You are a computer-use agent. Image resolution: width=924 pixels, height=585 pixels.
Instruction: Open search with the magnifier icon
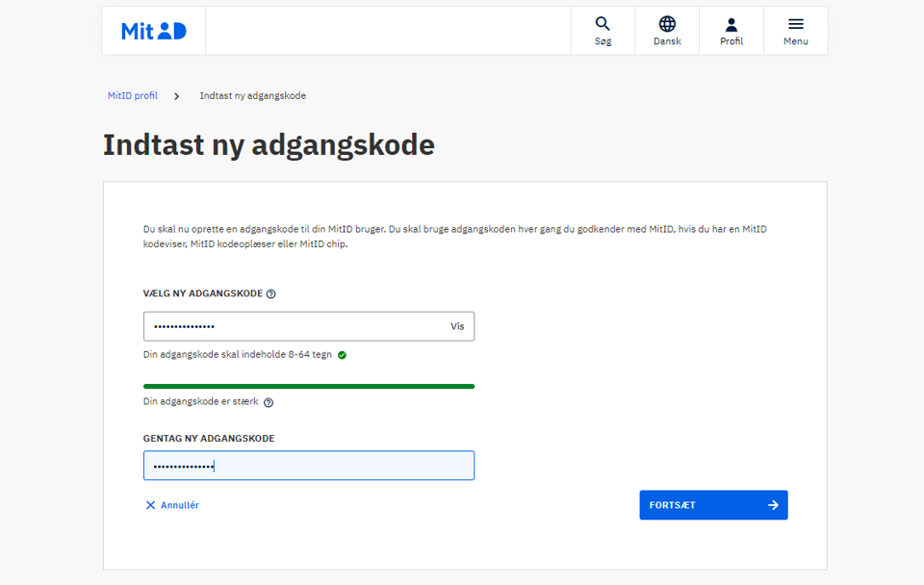point(603,24)
